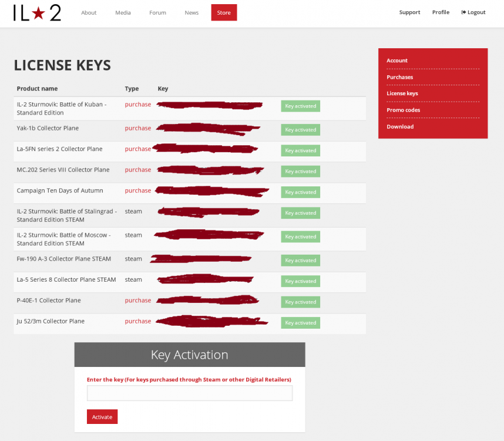Select License keys in the sidebar
This screenshot has width=504, height=441.
[402, 93]
